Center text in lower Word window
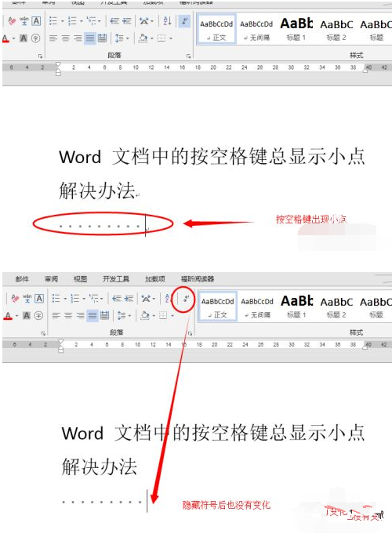Image resolution: width=392 pixels, height=541 pixels. pyautogui.click(x=68, y=315)
